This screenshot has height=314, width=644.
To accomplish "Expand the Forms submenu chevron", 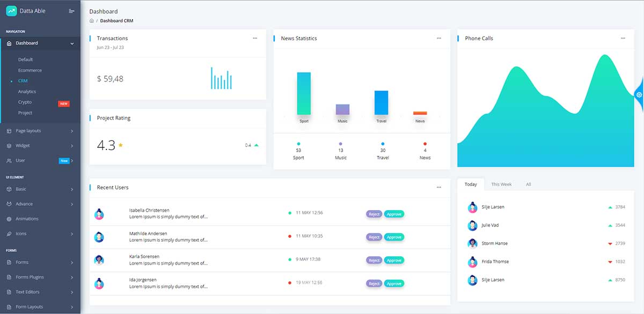I will tap(72, 263).
